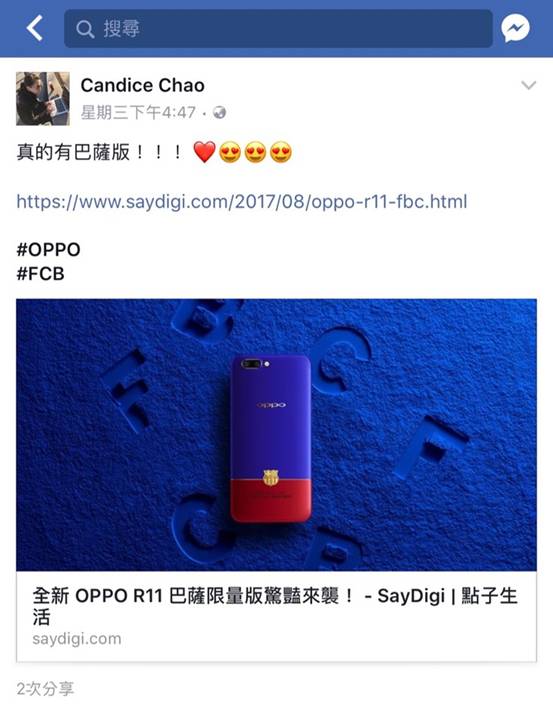The image size is (553, 710).
Task: Tap the first heart-eyes emoji
Action: pos(230,152)
